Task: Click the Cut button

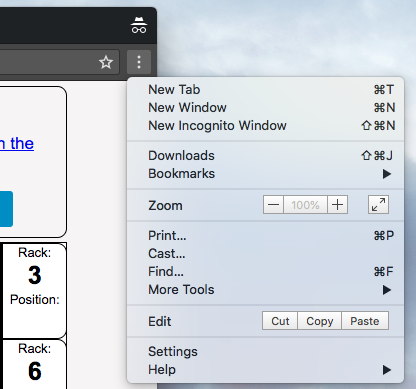Action: click(280, 321)
